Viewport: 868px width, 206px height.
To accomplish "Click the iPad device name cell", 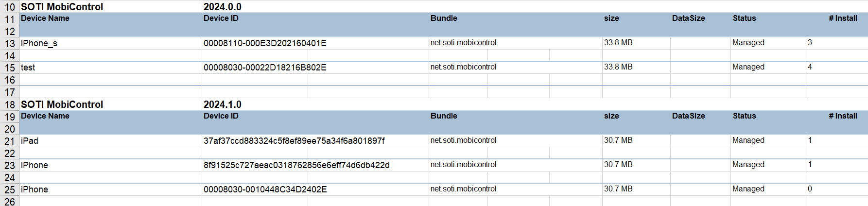I will (111, 141).
